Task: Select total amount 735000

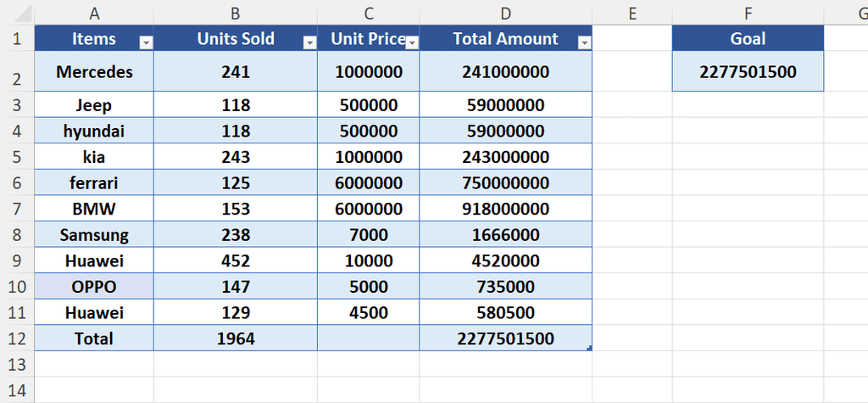Action: coord(505,287)
